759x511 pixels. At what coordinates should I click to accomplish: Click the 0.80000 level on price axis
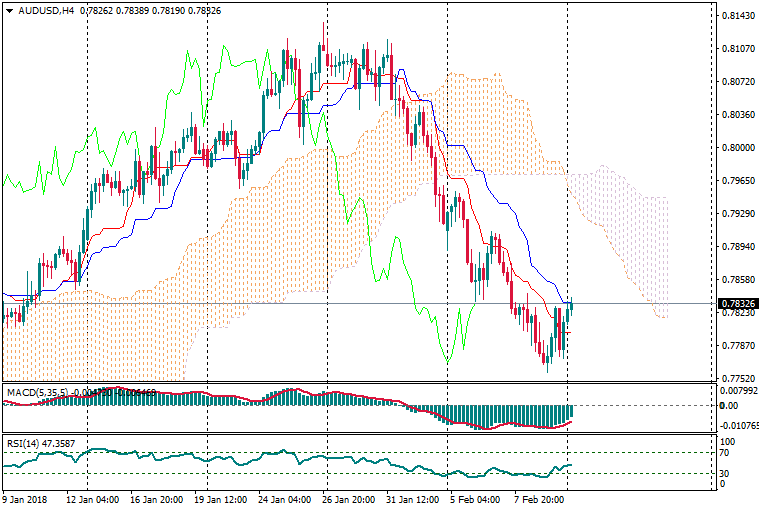(x=736, y=148)
